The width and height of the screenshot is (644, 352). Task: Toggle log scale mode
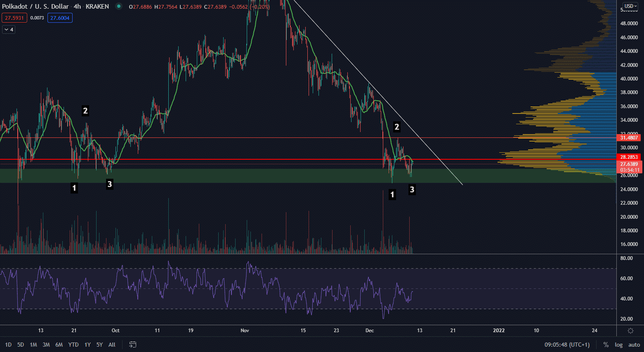[x=618, y=345]
